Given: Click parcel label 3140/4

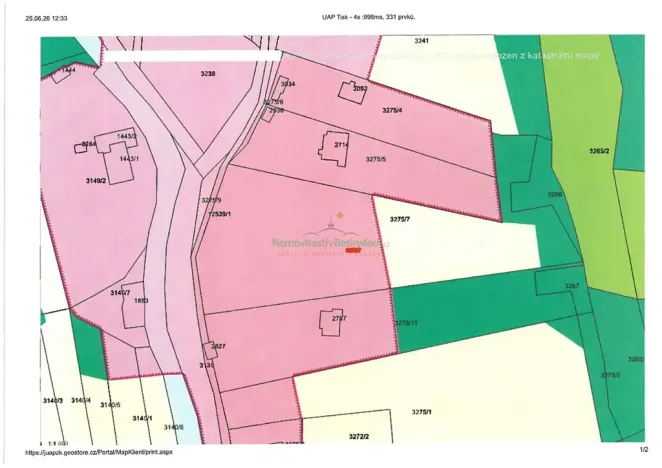Looking at the screenshot, I should click(81, 400).
